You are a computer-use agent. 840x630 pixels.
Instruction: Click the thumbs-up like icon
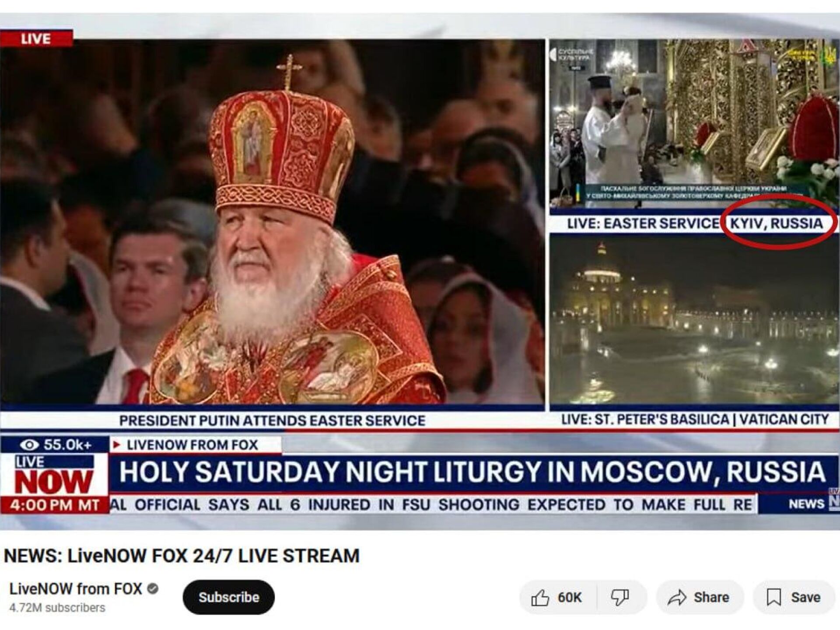(540, 598)
